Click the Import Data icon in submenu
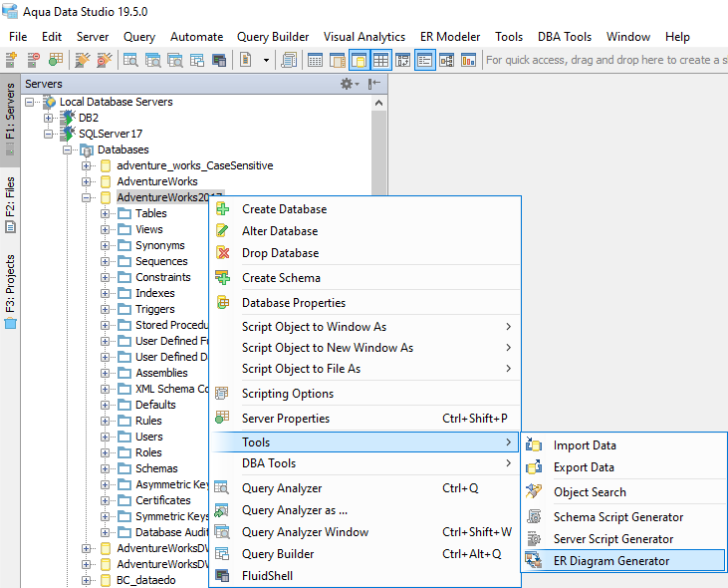The height and width of the screenshot is (588, 728). click(535, 445)
